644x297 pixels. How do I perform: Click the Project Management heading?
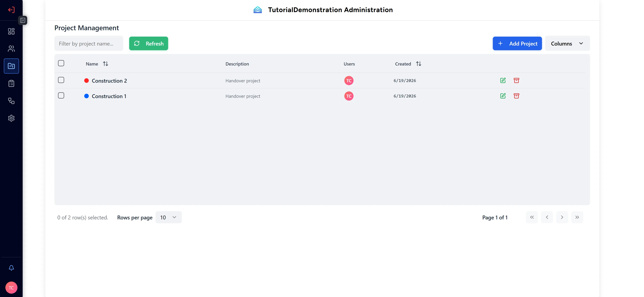coord(87,28)
